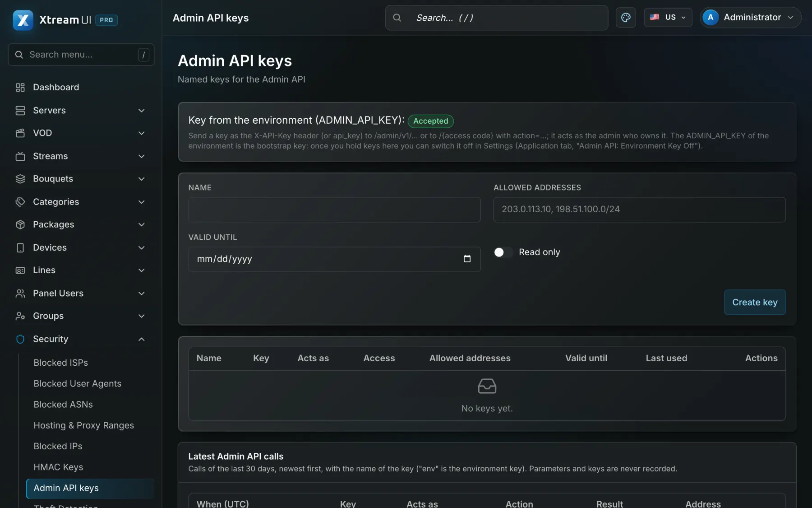Click the Create key button
The width and height of the screenshot is (812, 508).
pyautogui.click(x=755, y=302)
